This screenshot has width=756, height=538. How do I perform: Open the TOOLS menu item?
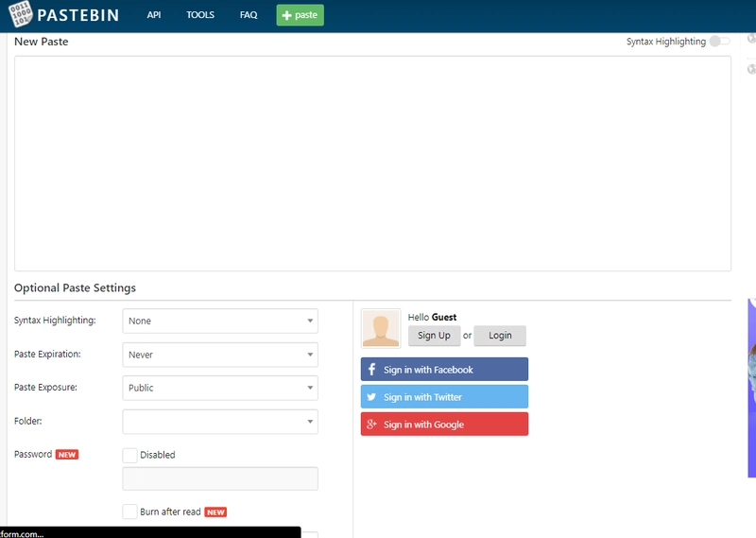pos(200,15)
